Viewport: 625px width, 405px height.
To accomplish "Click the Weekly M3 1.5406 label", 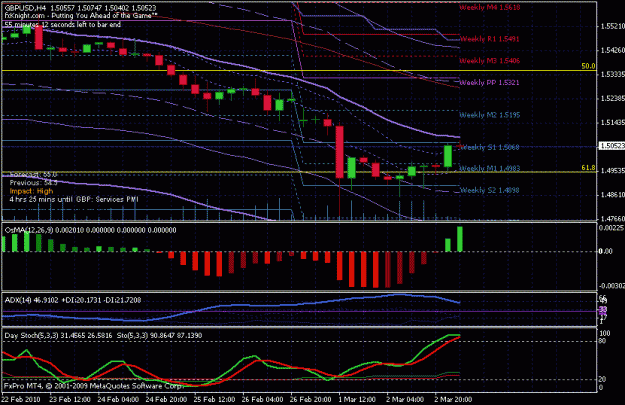I will point(489,61).
